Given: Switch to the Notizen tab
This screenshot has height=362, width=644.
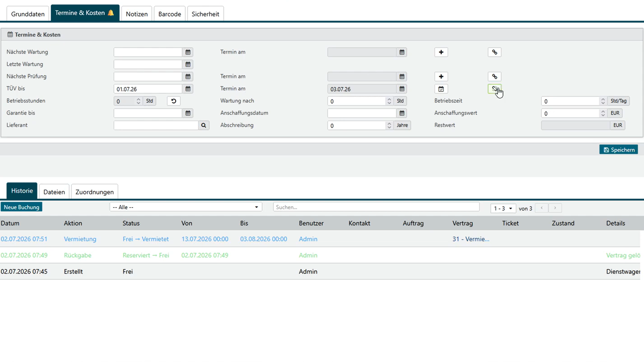Looking at the screenshot, I should click(137, 14).
